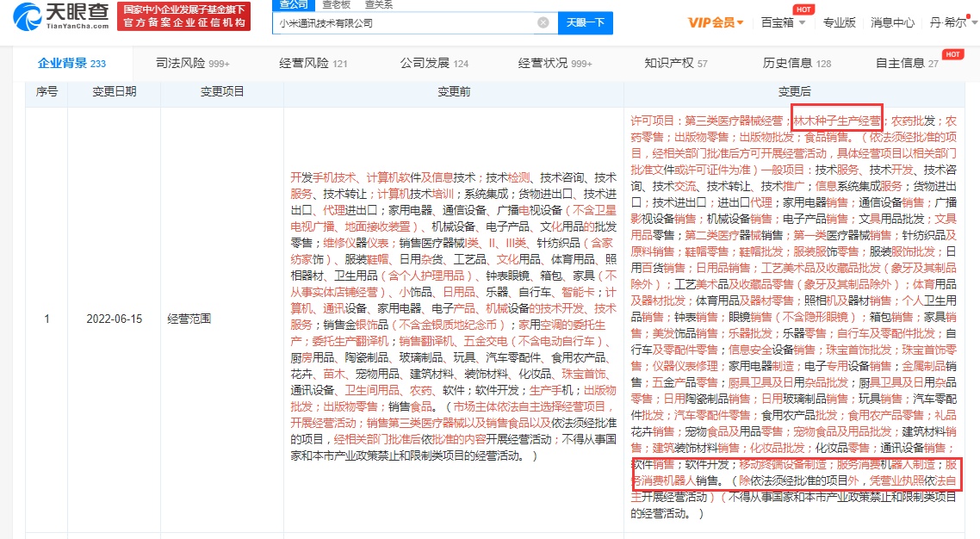
Task: Select the 公司发展 tab
Action: point(434,63)
